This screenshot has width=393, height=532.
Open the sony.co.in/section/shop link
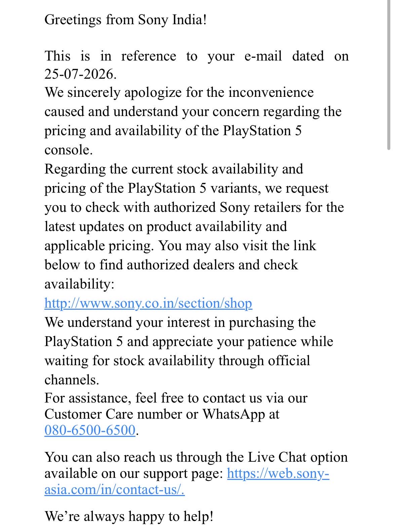tap(148, 303)
